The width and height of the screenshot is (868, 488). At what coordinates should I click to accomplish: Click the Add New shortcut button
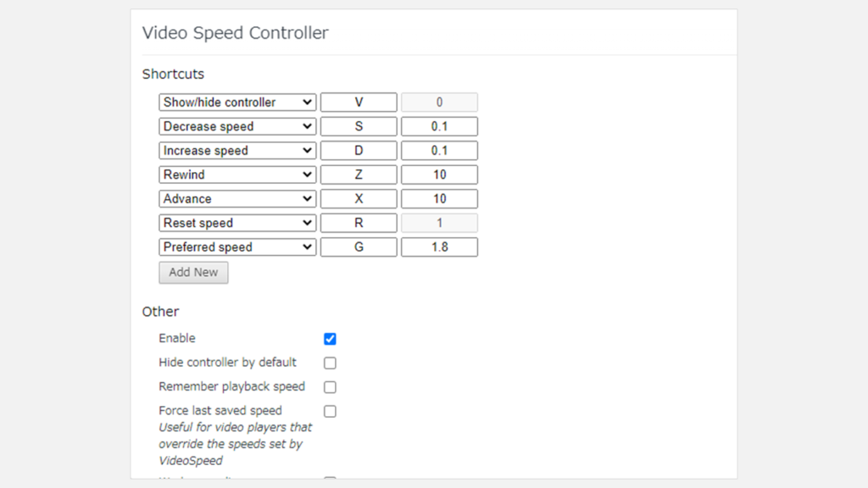coord(193,273)
